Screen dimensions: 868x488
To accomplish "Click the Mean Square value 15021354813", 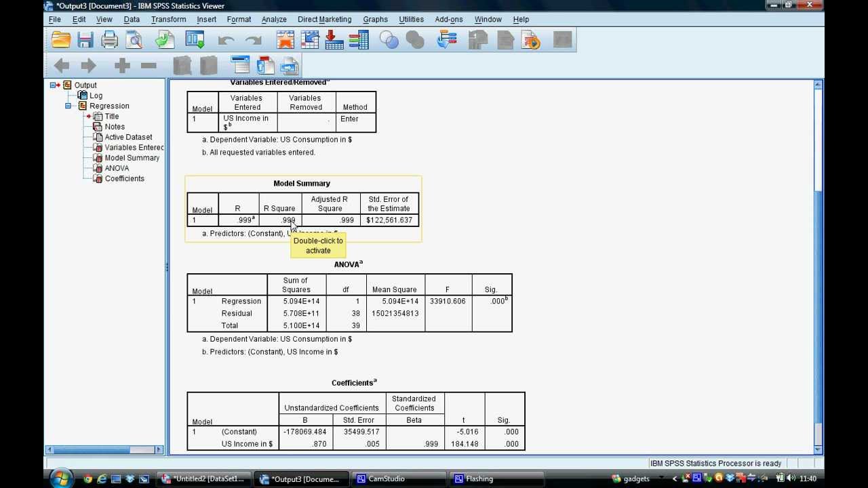I will coord(395,313).
